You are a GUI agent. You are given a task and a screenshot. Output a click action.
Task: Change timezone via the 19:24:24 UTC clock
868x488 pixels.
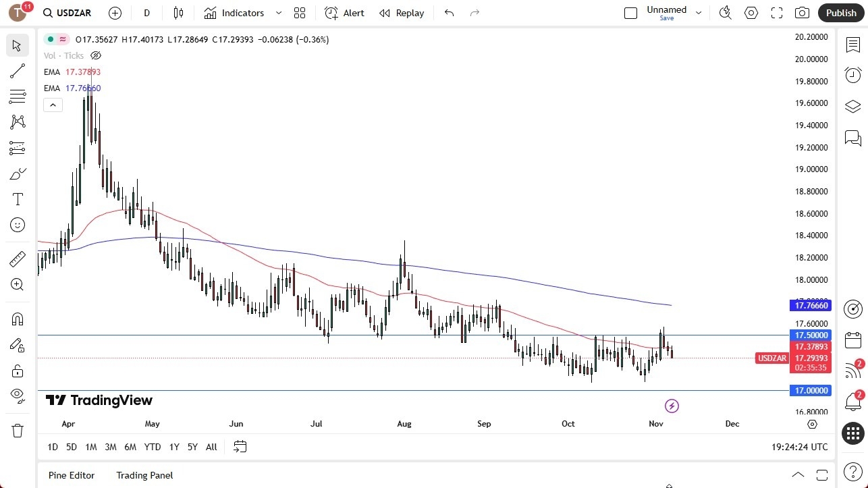click(800, 446)
